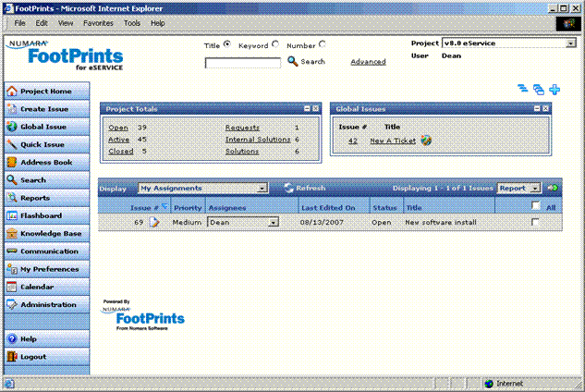
Task: Click the Closed issues link
Action: point(121,152)
